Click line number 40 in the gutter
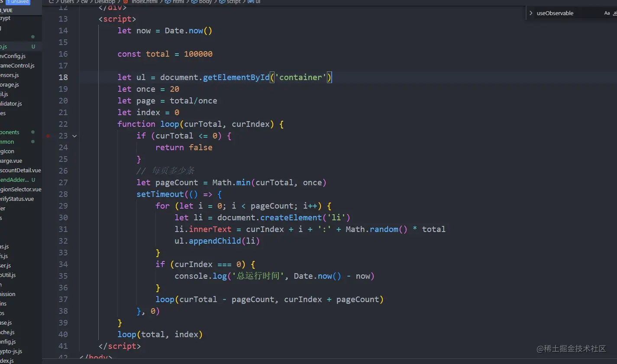This screenshot has height=364, width=617. pos(63,334)
